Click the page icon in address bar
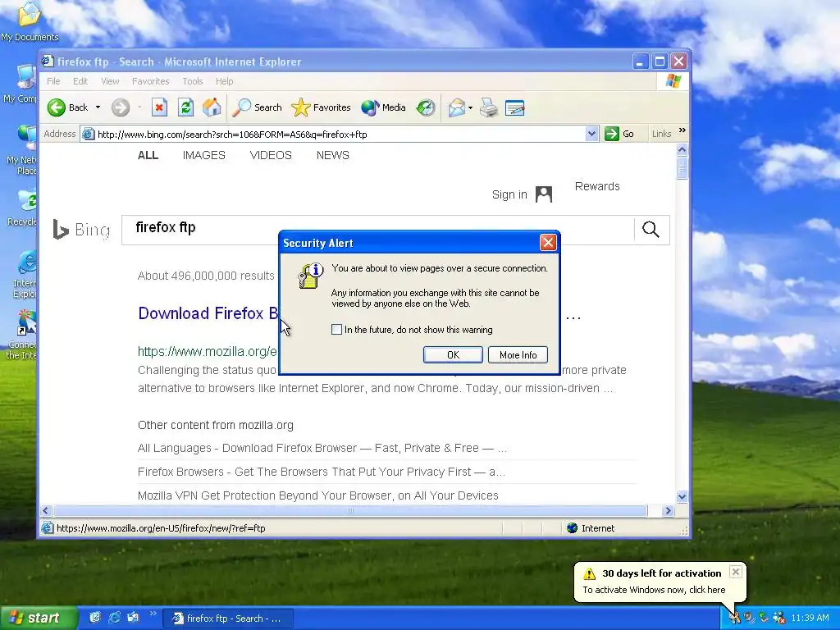The image size is (840, 630). (x=89, y=134)
